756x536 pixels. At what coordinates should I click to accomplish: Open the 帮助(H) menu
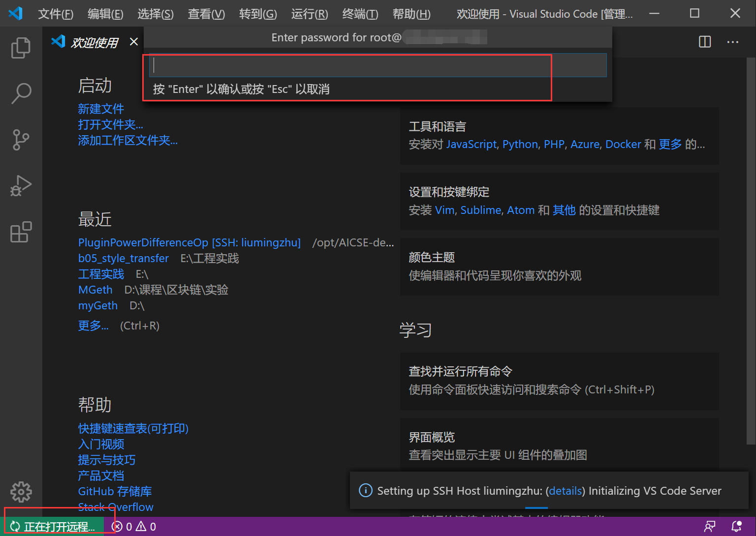point(411,14)
